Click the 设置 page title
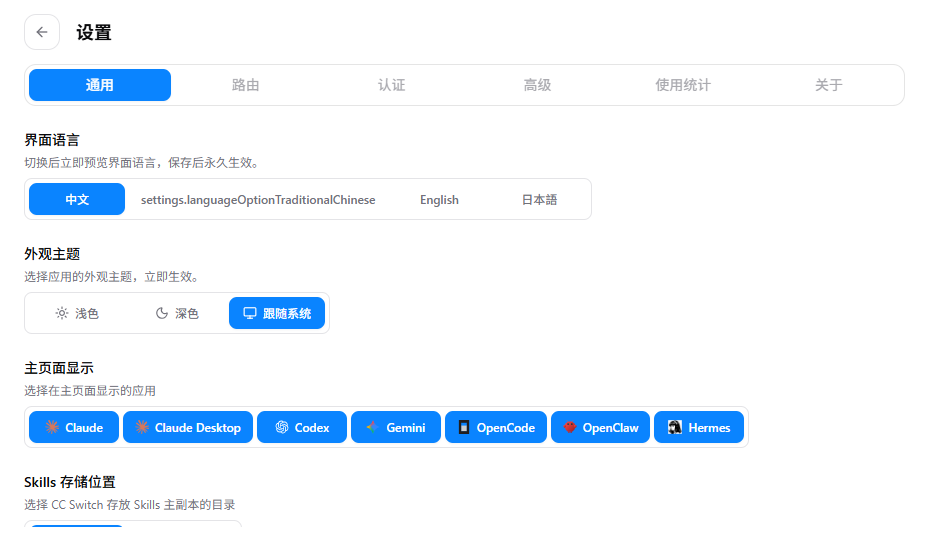The height and width of the screenshot is (543, 929). [94, 32]
